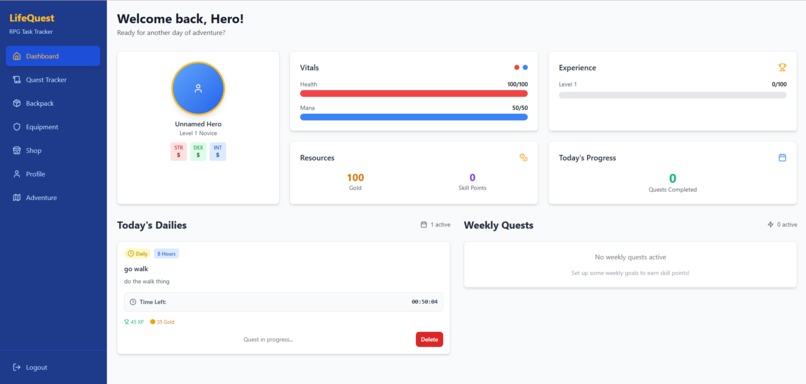Viewport: 806px width, 384px height.
Task: Click the DEX stat badge
Action: tap(198, 152)
